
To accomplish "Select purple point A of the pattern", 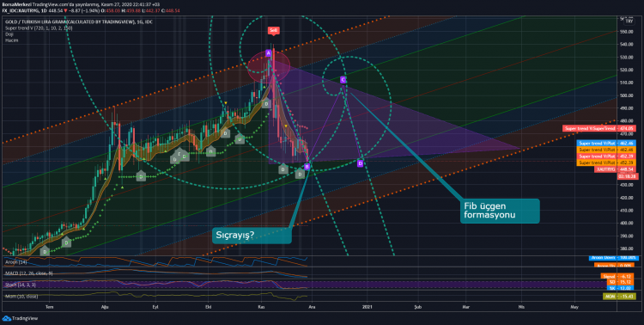I will (x=268, y=53).
